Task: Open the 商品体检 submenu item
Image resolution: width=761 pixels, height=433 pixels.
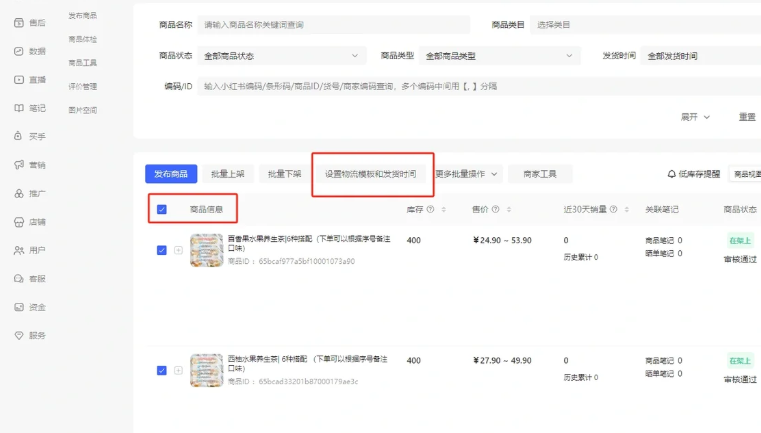Action: click(83, 39)
